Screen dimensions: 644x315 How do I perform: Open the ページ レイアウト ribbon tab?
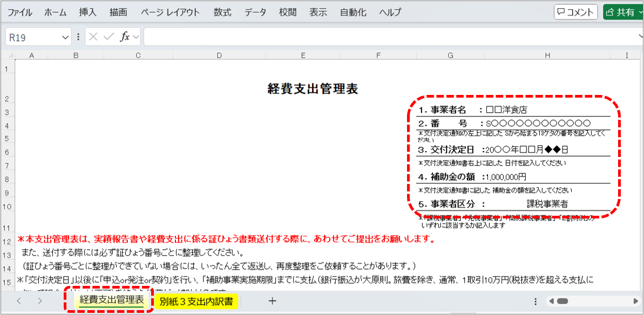point(170,12)
